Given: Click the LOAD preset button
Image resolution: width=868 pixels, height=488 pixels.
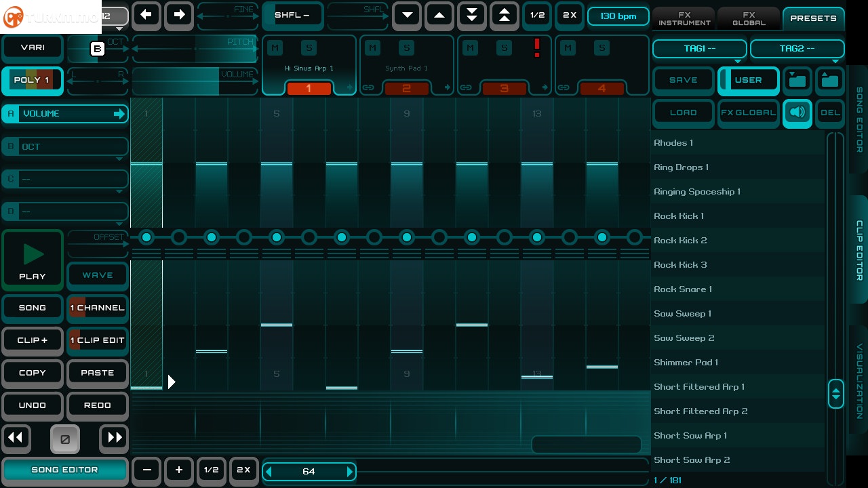Looking at the screenshot, I should click(684, 113).
